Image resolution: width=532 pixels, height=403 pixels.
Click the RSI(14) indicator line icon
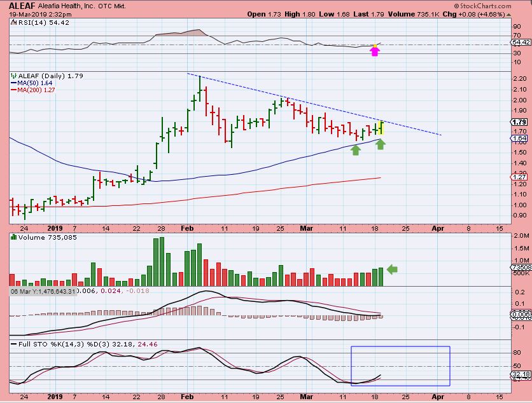pyautogui.click(x=13, y=22)
